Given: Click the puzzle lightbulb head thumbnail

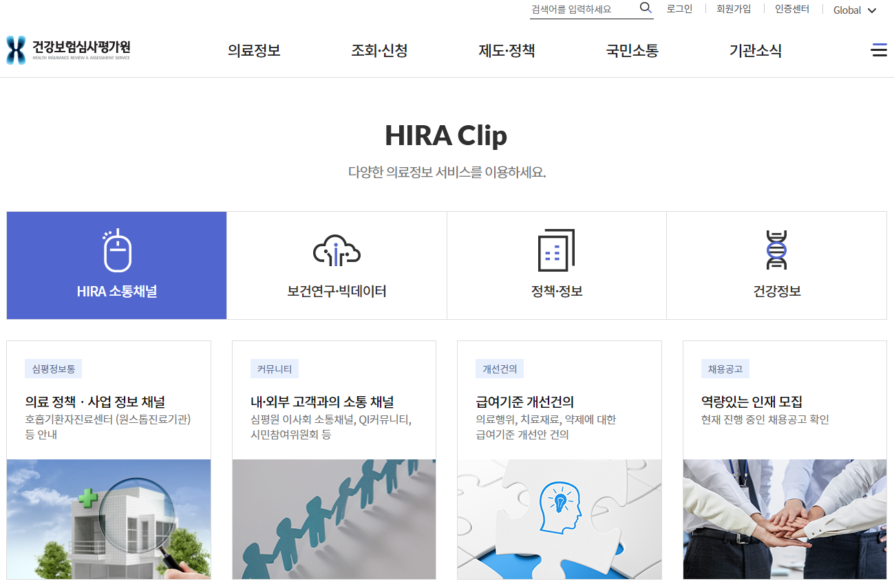Looking at the screenshot, I should point(560,519).
